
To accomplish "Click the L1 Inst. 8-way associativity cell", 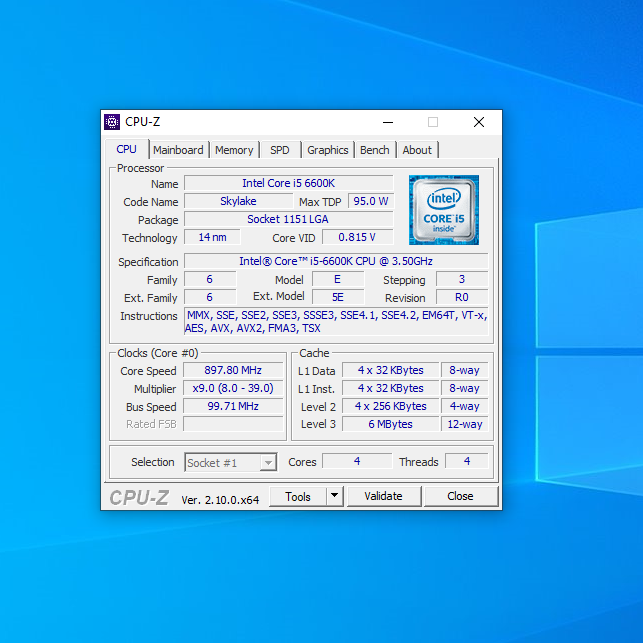I will (465, 388).
